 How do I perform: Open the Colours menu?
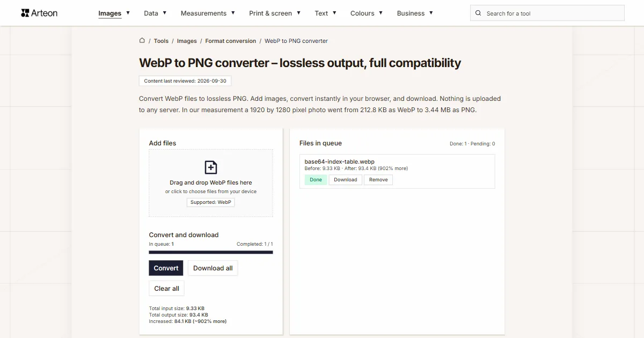point(367,13)
